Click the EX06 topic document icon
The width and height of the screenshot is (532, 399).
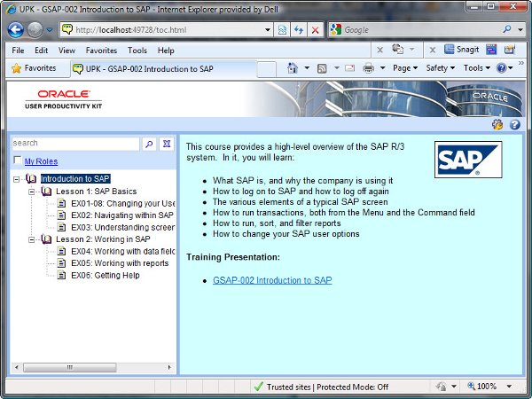pyautogui.click(x=61, y=275)
